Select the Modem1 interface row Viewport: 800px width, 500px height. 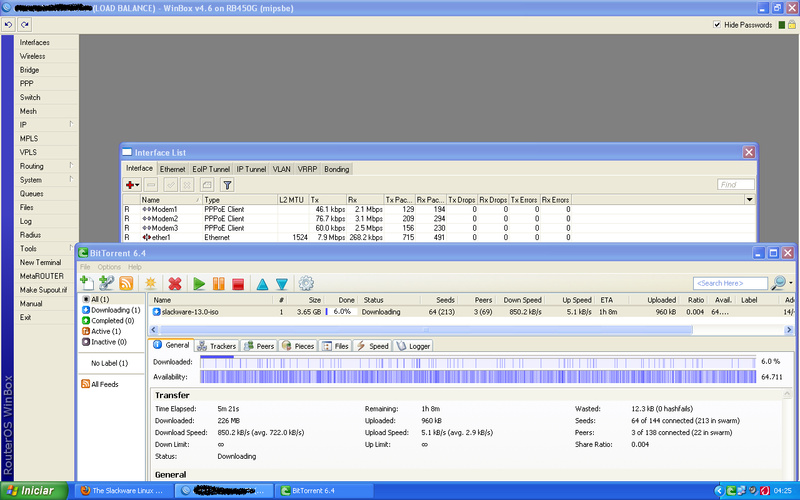pos(347,209)
